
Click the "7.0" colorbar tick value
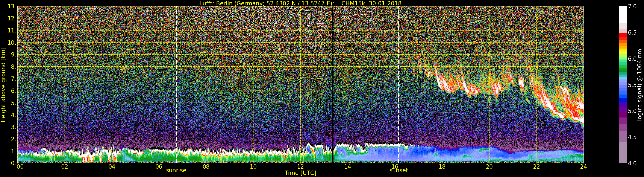click(632, 6)
